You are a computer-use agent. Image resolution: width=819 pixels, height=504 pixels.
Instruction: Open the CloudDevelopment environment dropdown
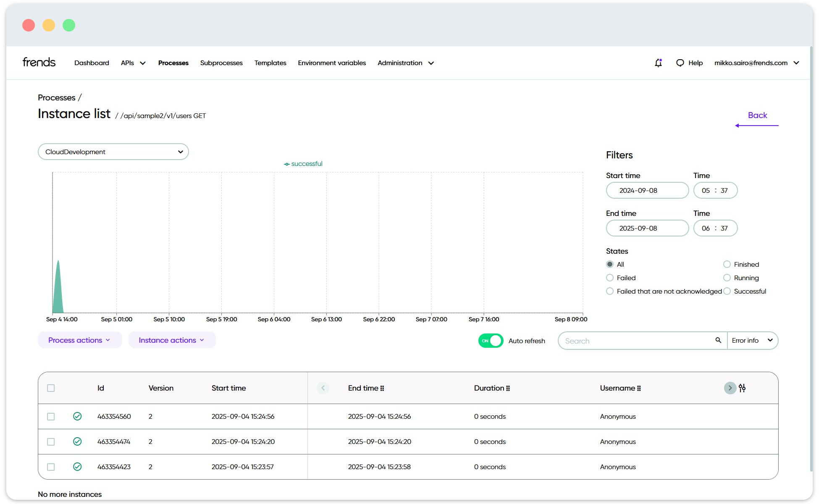(x=113, y=152)
